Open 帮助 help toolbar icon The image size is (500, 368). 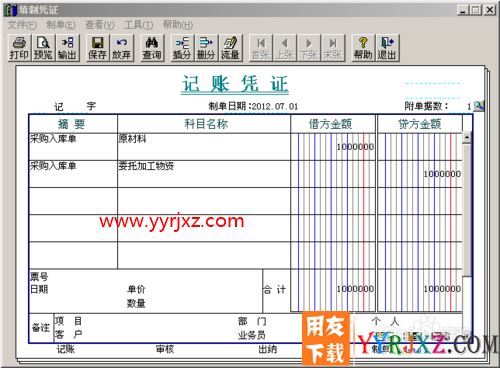point(363,48)
